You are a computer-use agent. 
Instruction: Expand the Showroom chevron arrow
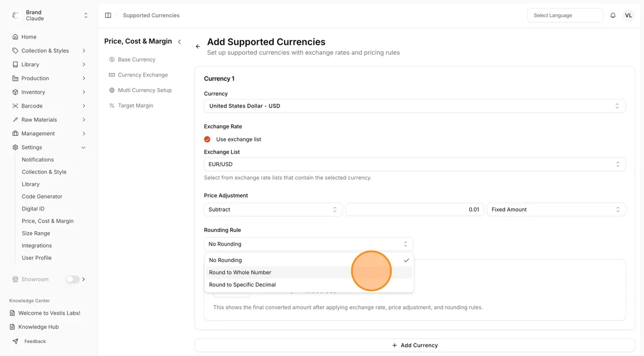coord(84,279)
